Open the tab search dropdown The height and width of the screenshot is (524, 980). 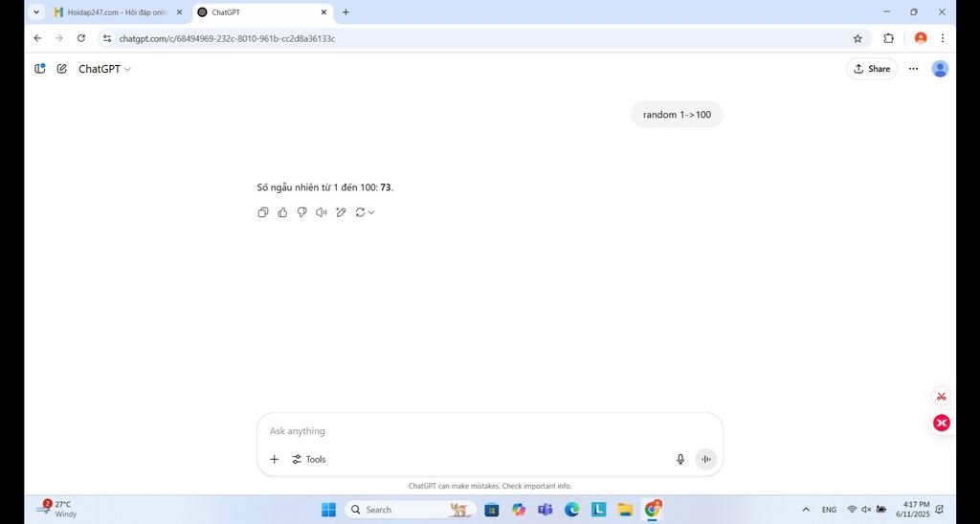36,11
